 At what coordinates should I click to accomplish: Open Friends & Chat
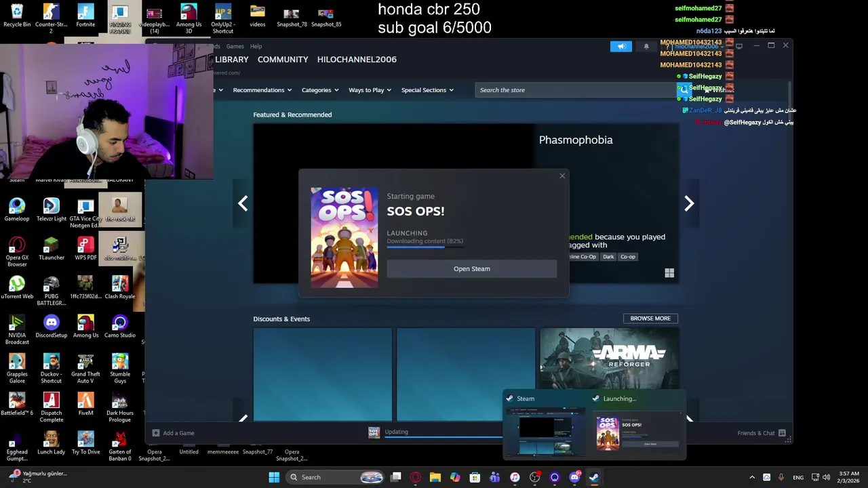[x=762, y=433]
